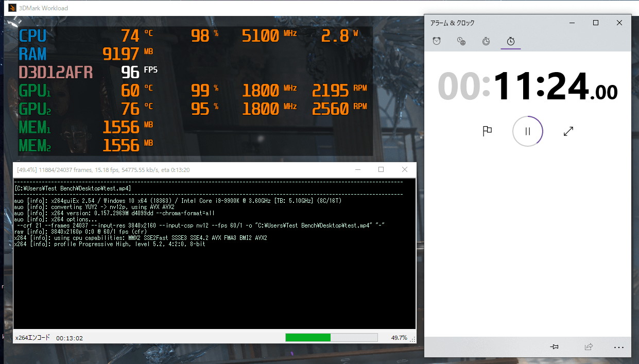Maximize the Alarms & Clock window

(x=596, y=23)
